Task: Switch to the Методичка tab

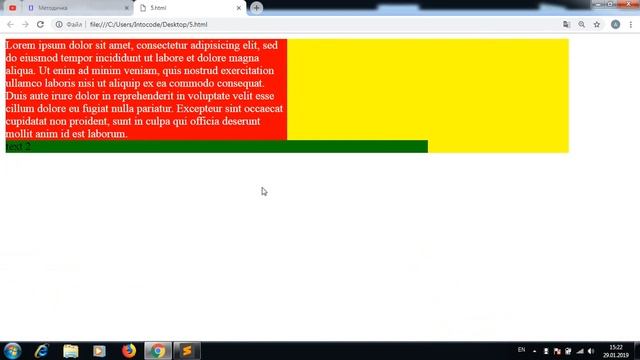Action: [78, 8]
